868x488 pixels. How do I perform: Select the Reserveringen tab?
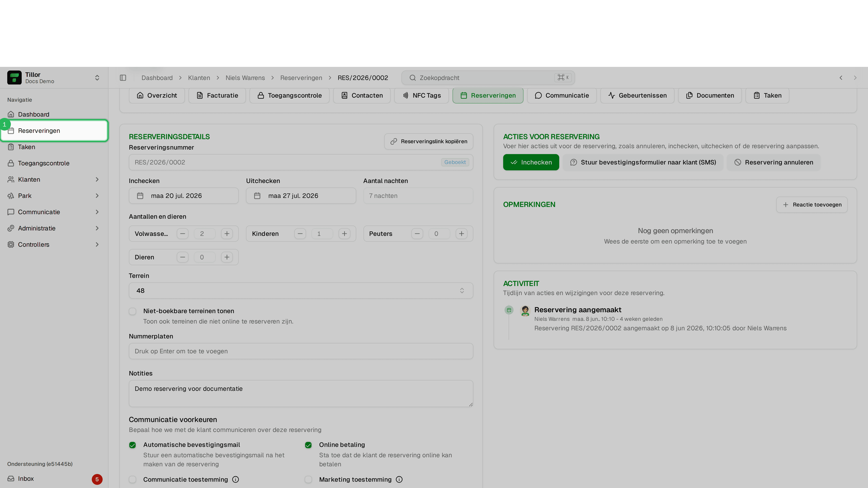click(x=488, y=96)
